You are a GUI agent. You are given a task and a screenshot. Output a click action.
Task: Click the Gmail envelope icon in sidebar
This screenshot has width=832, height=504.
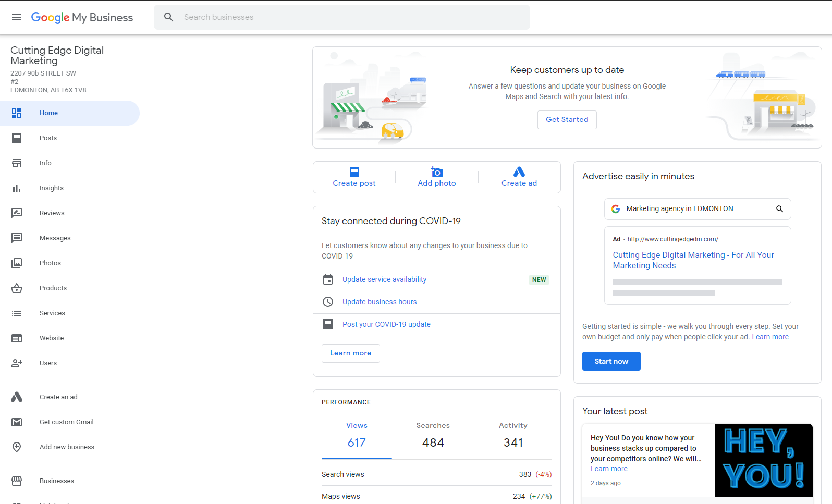click(17, 422)
